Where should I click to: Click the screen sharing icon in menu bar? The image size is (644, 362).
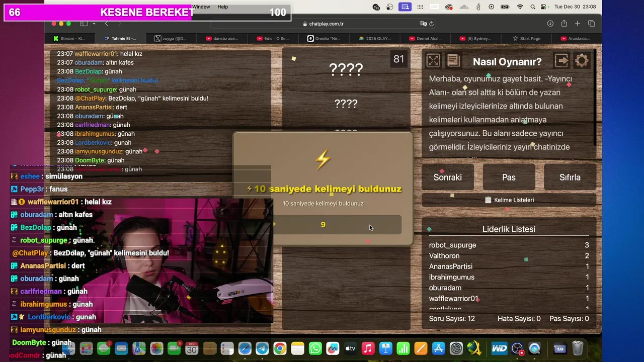[405, 7]
